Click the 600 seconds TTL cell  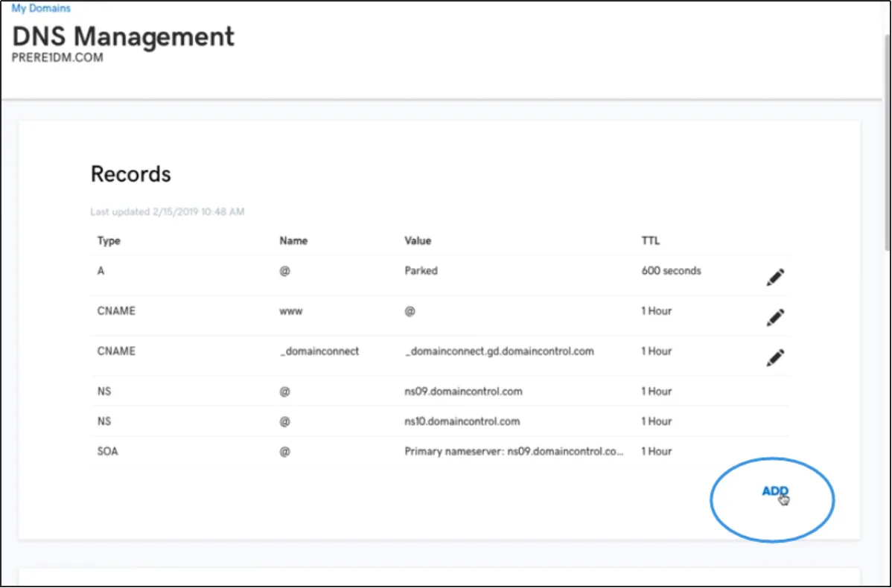(x=671, y=271)
